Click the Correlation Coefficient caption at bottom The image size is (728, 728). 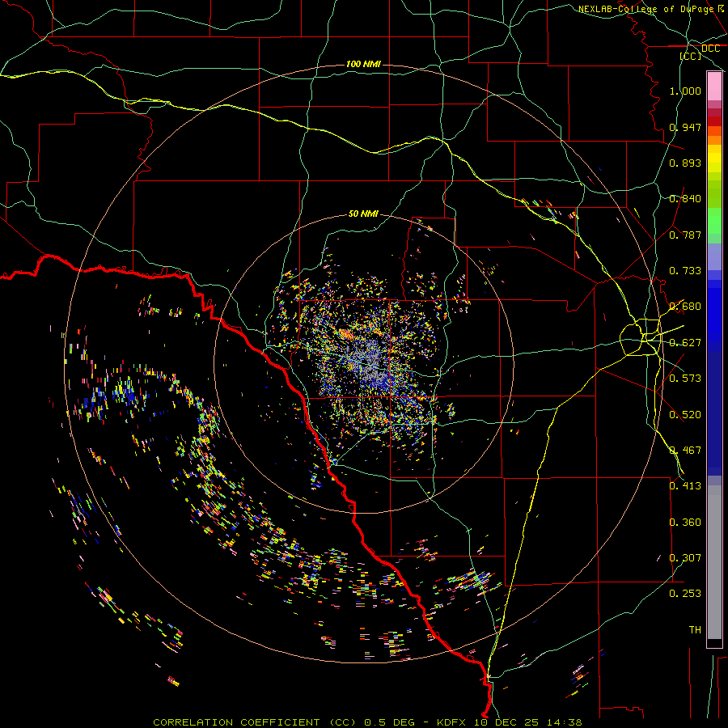click(367, 722)
